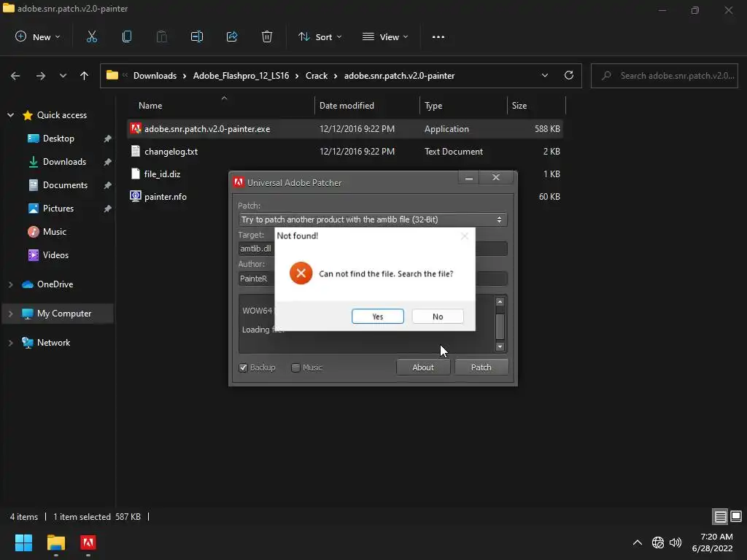Click Adobe patcher taskbar icon

(x=88, y=542)
